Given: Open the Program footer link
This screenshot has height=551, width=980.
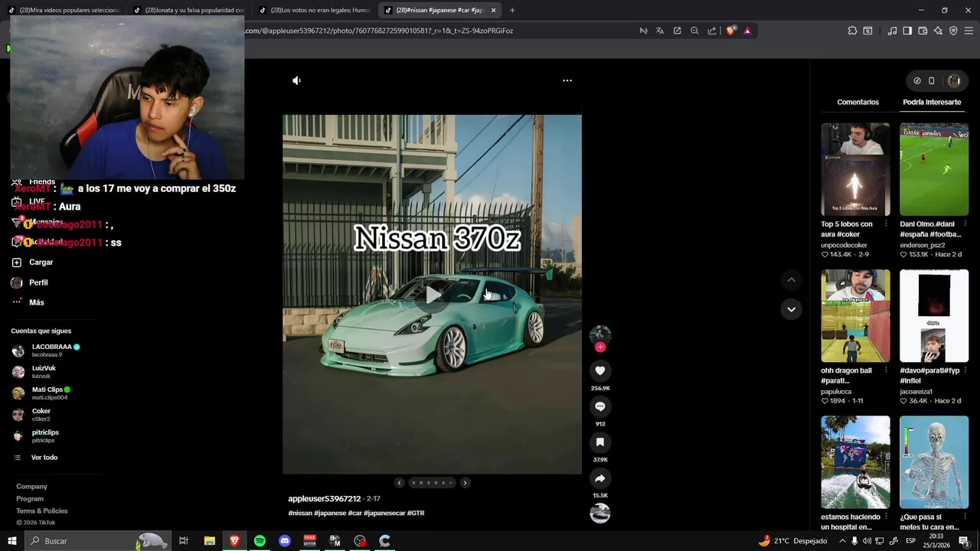Looking at the screenshot, I should click(30, 499).
